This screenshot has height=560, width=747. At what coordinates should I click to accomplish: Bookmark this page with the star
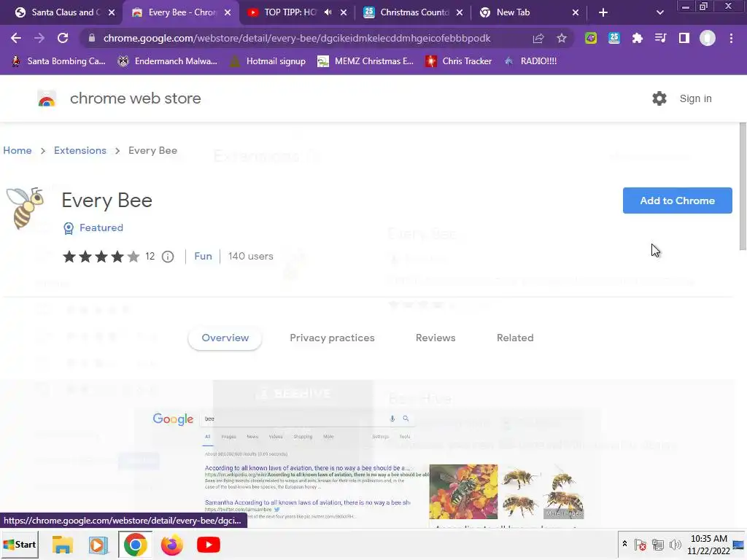(562, 38)
